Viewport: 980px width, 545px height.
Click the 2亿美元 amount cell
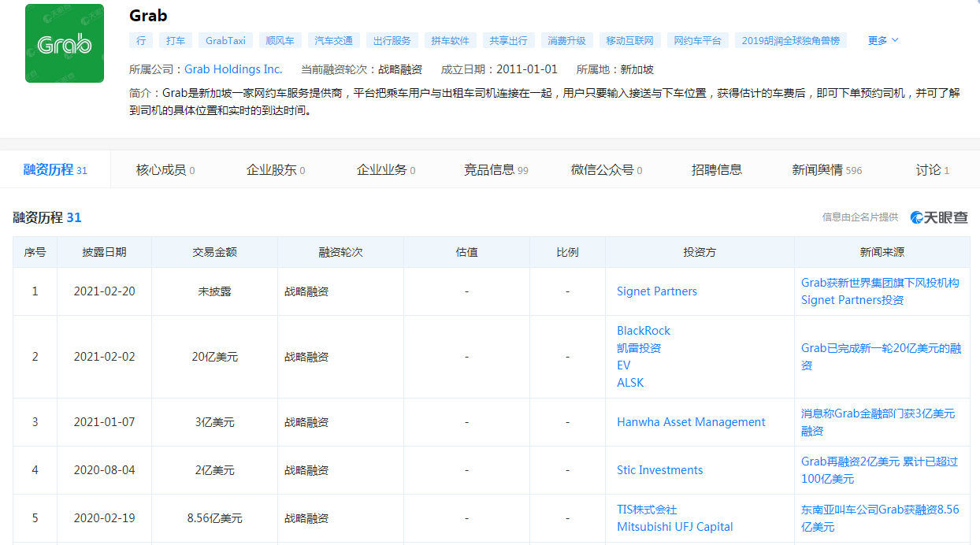[x=215, y=470]
